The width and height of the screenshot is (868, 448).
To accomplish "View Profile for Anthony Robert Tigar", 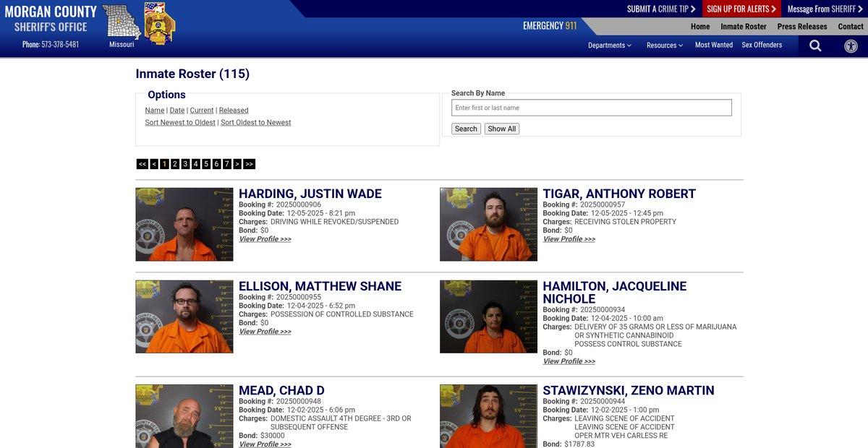I will pos(569,239).
